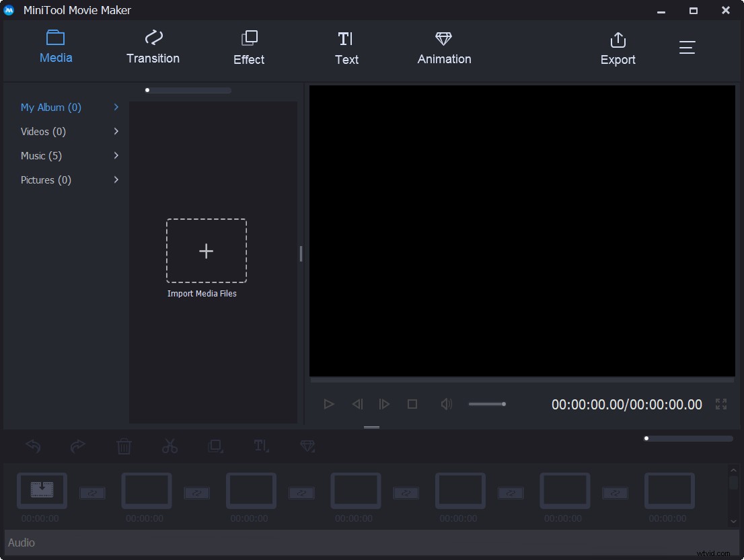Enter full screen preview mode
The width and height of the screenshot is (744, 560).
click(x=721, y=404)
